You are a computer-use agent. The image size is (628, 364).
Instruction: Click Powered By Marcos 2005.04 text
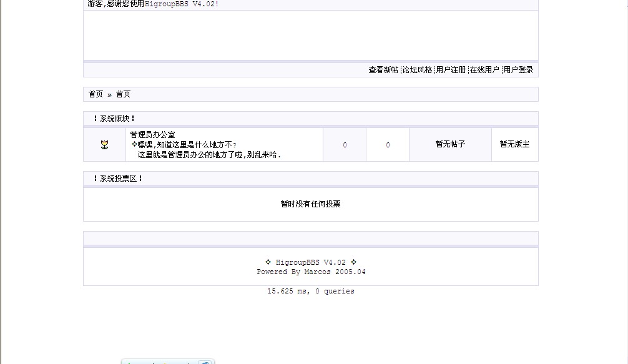(x=311, y=272)
